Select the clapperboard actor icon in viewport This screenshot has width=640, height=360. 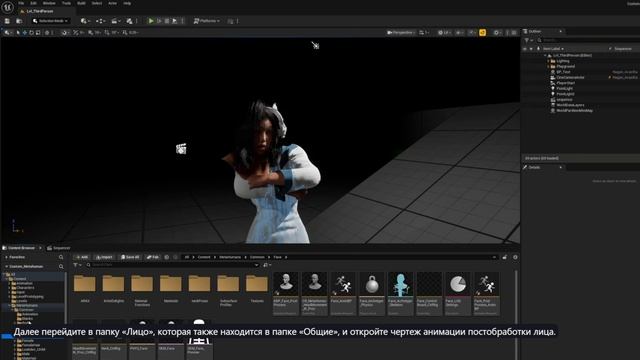[x=181, y=149]
